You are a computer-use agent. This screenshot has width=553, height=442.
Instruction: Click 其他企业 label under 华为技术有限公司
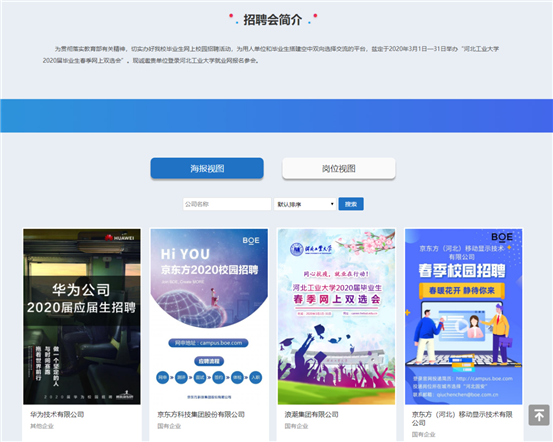pos(42,426)
